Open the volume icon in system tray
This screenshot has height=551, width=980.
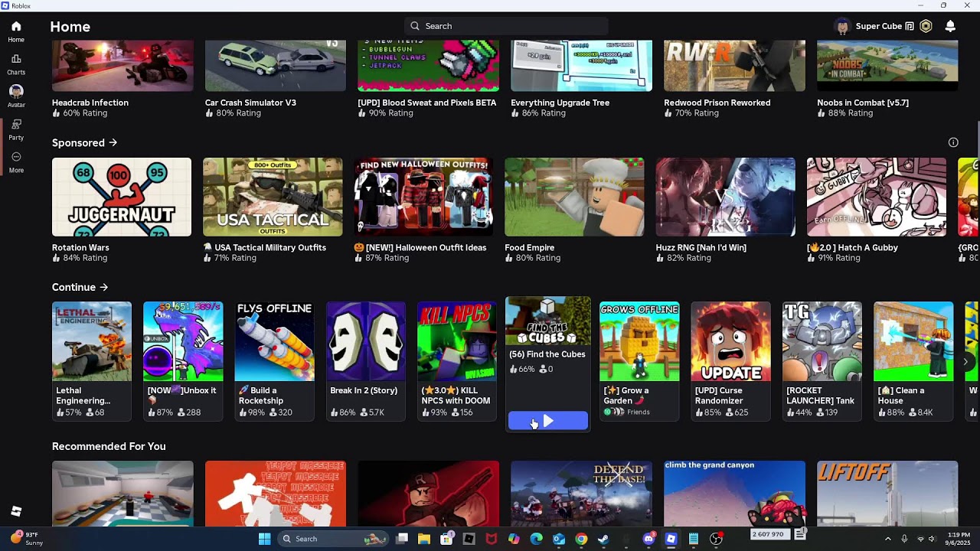click(x=932, y=539)
